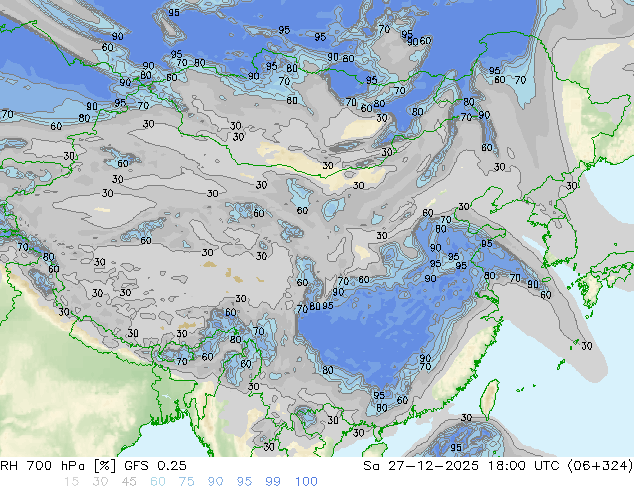Click the '18:00 UTC' time text
The height and width of the screenshot is (490, 634).
523,466
